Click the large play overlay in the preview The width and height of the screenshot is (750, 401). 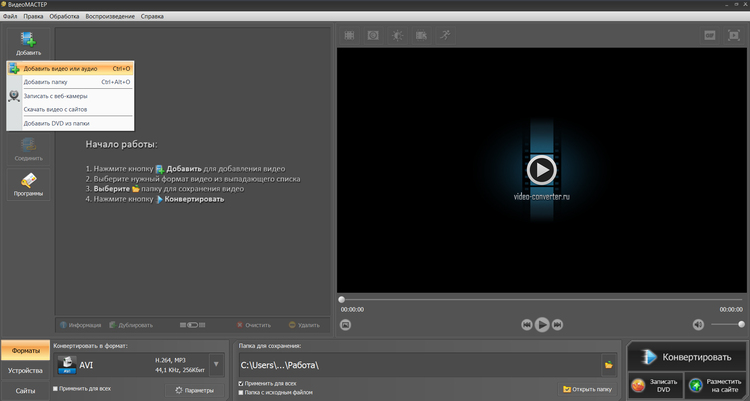click(x=541, y=170)
